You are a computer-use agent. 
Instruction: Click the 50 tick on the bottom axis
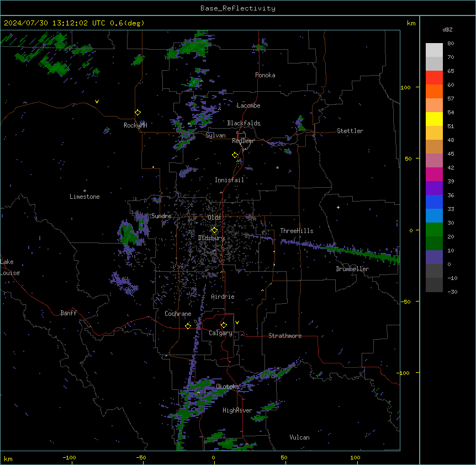pyautogui.click(x=284, y=457)
